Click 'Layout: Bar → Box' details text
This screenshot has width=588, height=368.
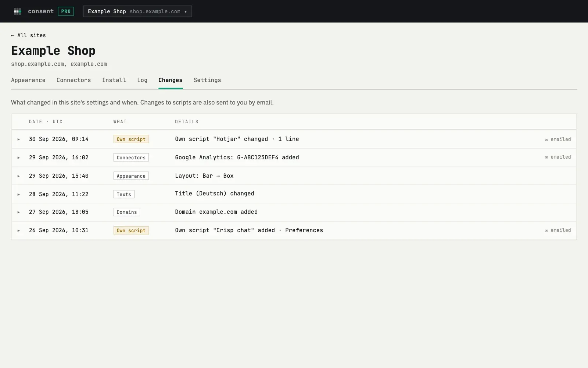(x=204, y=176)
